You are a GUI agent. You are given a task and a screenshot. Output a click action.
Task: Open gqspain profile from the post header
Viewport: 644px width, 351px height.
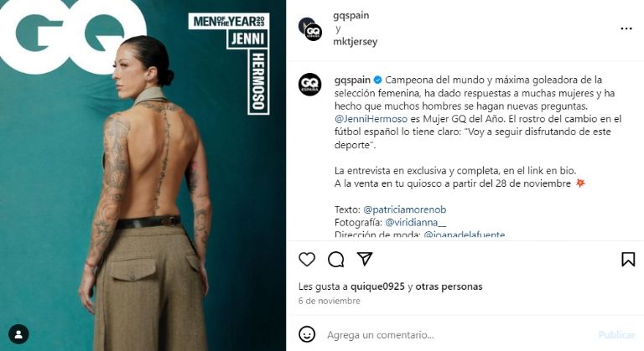pos(351,16)
